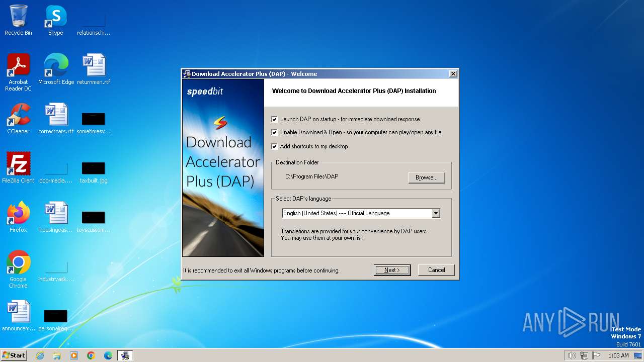This screenshot has height=362, width=644.
Task: Open the relationschi... desktop file
Action: click(94, 24)
